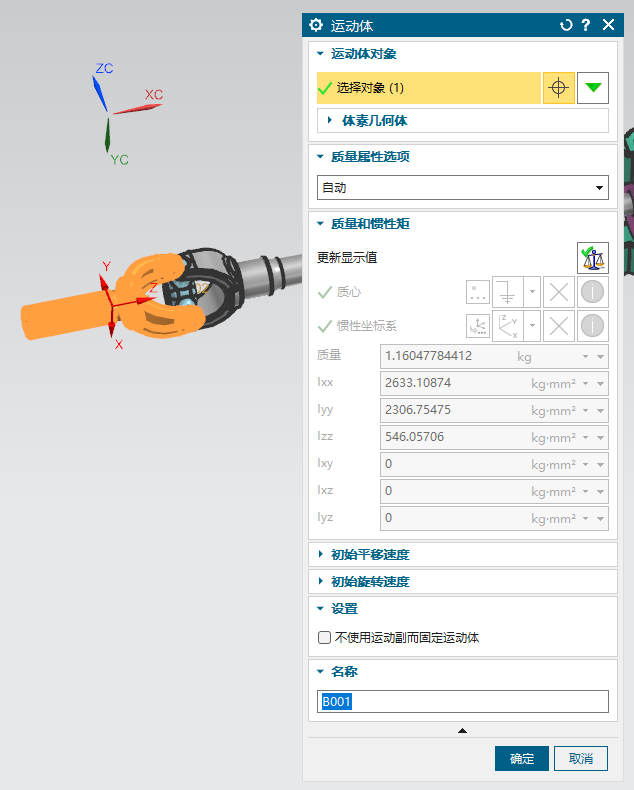
Task: Enable fixing the motion body without joints
Action: click(x=324, y=638)
